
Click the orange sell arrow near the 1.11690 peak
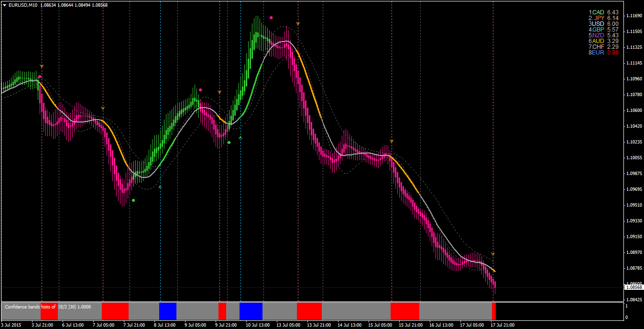[298, 23]
